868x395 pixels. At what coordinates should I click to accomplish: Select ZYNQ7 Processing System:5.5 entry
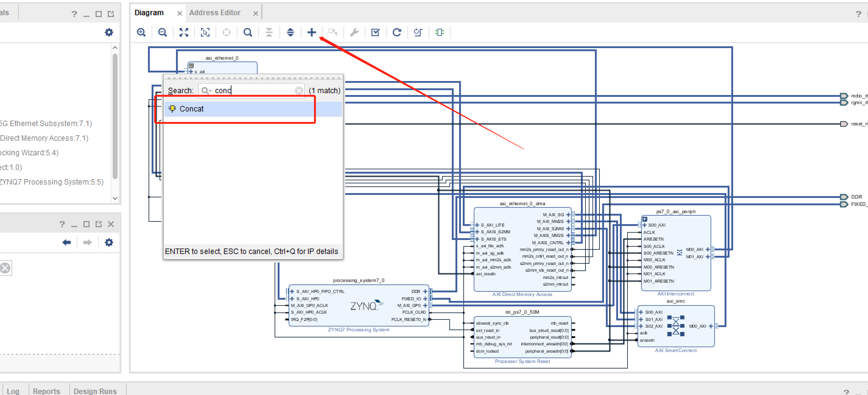pyautogui.click(x=51, y=182)
